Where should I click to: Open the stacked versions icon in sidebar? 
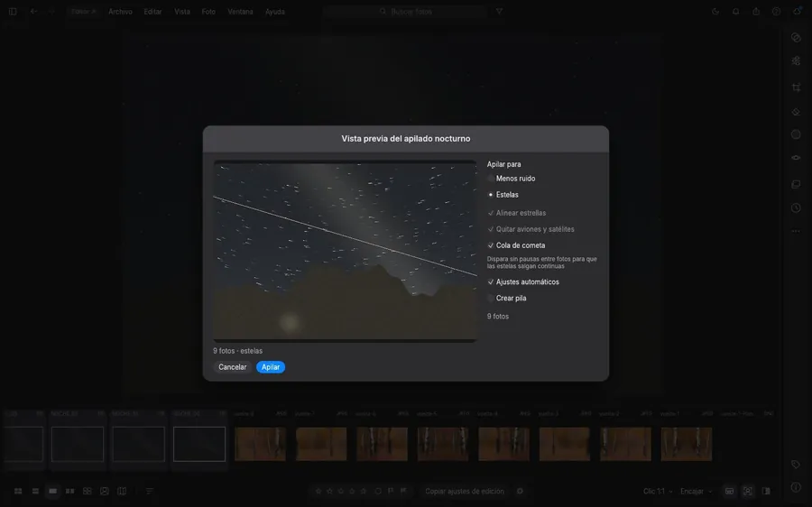pos(796,184)
